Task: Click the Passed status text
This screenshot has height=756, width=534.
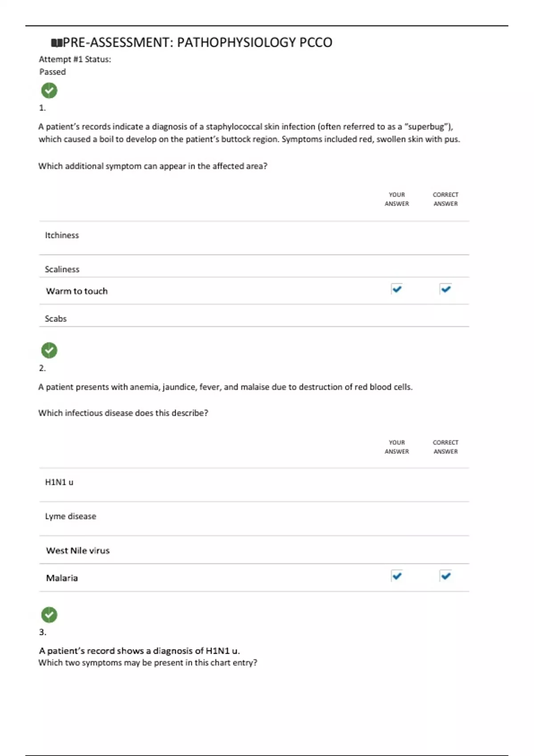Action: [x=53, y=72]
